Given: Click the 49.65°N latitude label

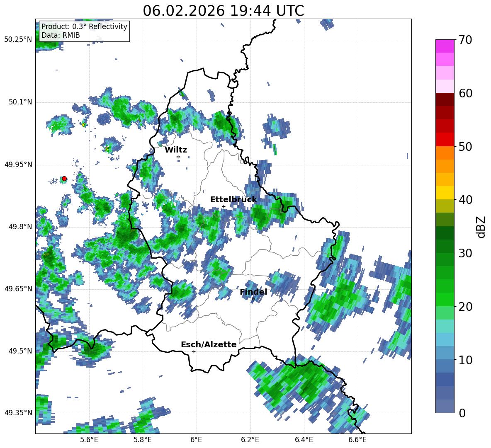Looking at the screenshot, I should [18, 288].
